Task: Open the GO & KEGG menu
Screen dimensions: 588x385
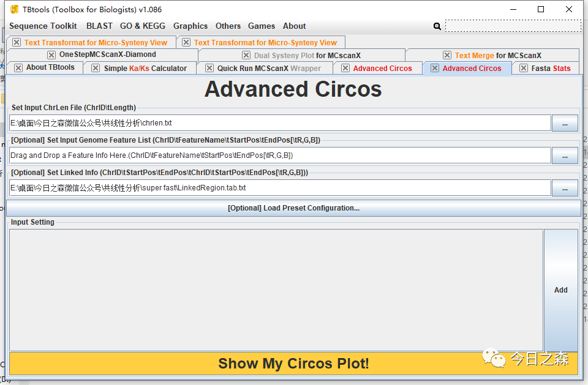Action: [143, 26]
